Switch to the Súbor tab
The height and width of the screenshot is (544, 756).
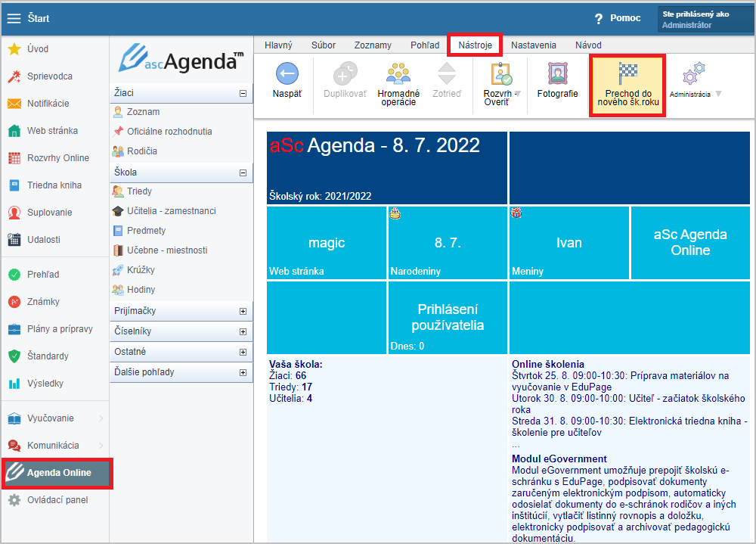(x=323, y=45)
